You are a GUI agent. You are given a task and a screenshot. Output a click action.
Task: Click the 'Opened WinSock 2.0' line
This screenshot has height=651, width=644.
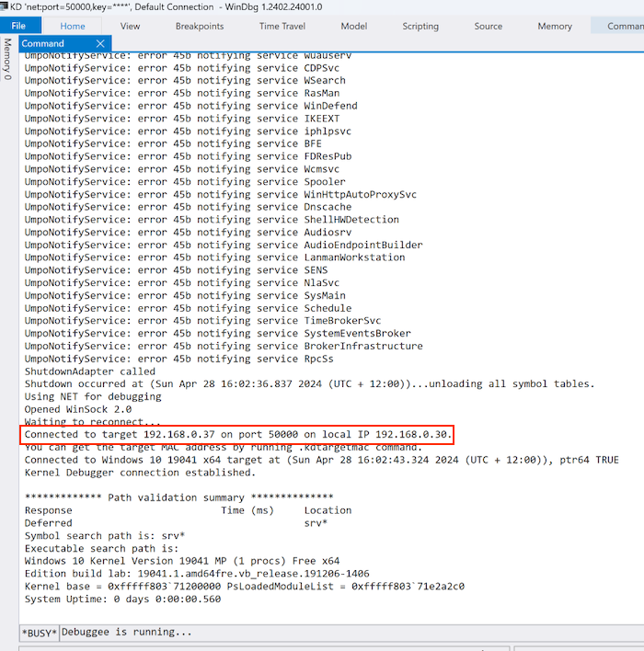click(77, 409)
